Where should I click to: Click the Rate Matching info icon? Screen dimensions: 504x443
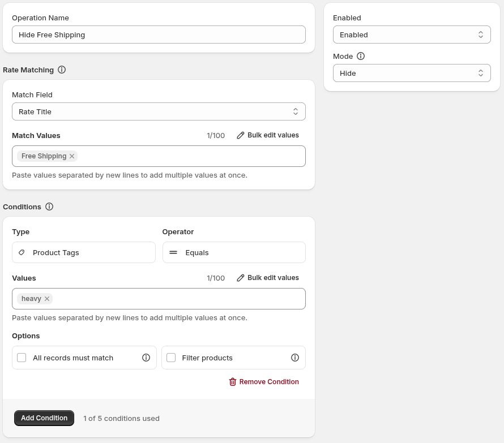(x=62, y=70)
